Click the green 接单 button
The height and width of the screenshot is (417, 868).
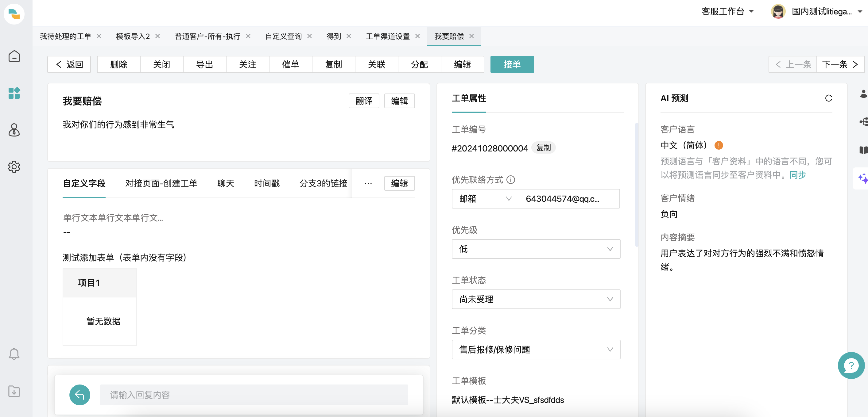click(512, 64)
